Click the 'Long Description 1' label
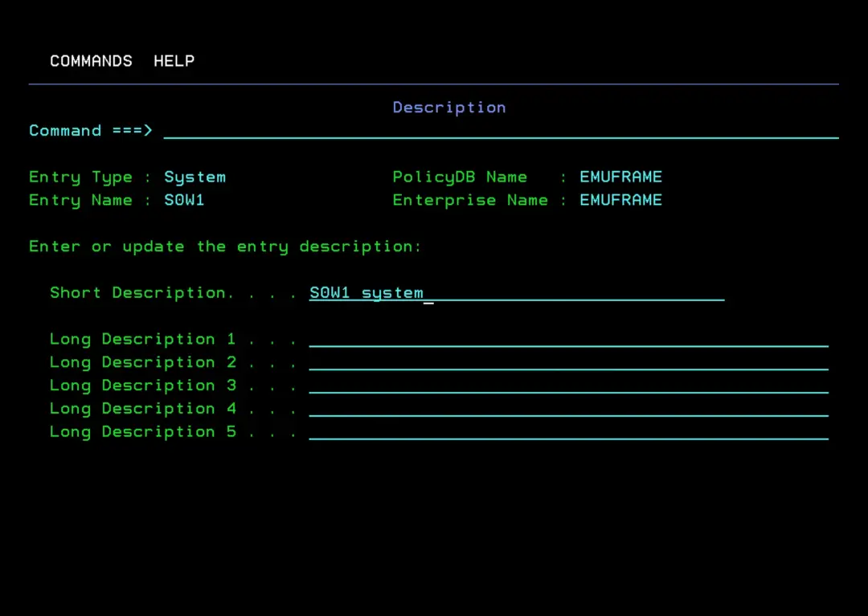Screen dimensions: 868x616 pos(143,340)
